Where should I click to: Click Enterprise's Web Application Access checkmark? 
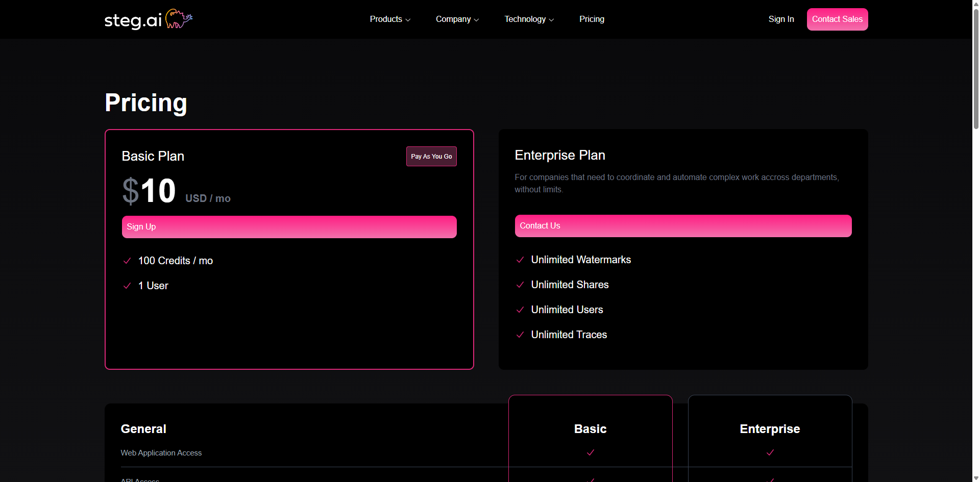(769, 453)
